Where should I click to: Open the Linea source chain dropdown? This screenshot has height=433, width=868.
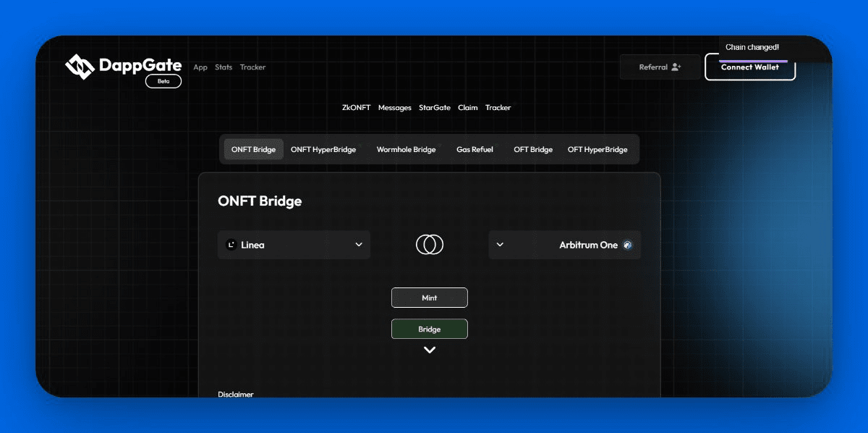click(294, 245)
